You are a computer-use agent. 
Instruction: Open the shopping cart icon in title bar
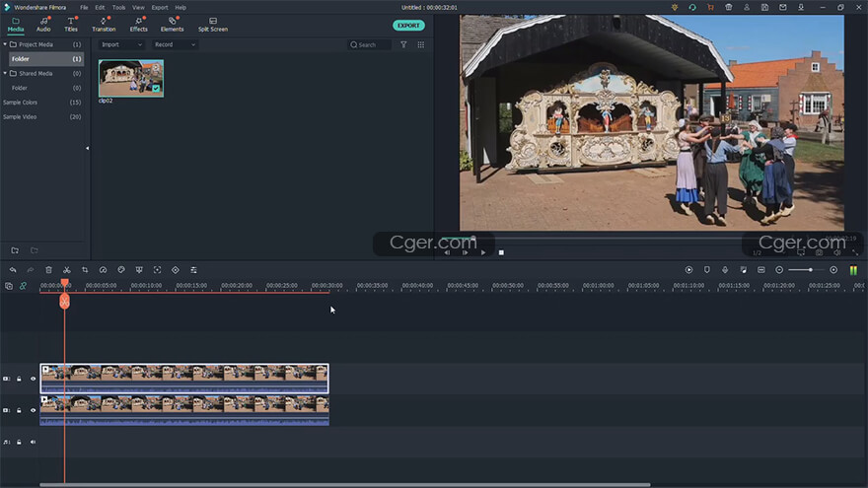click(710, 7)
